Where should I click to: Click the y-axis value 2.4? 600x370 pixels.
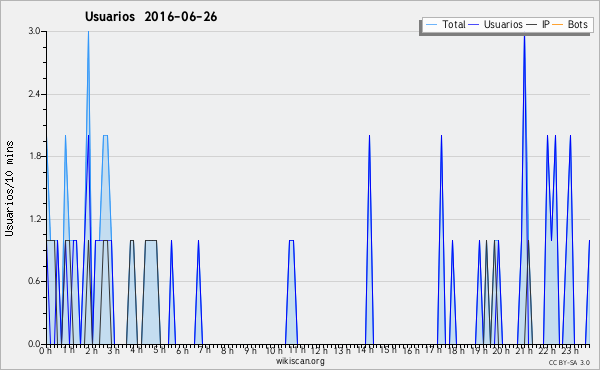click(x=34, y=94)
